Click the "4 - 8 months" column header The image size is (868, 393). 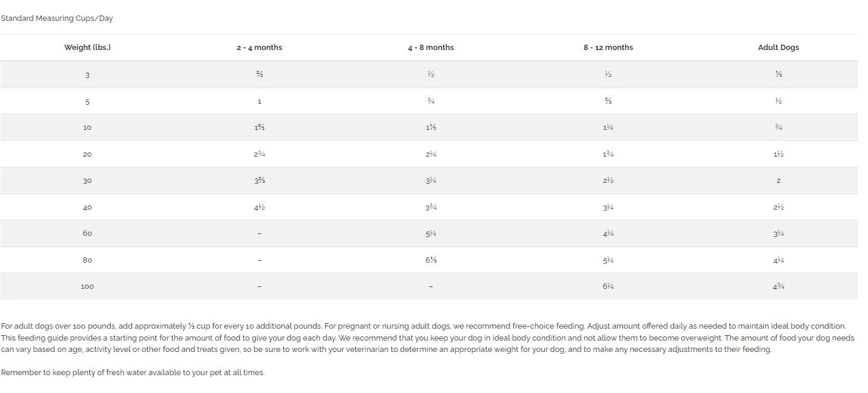[x=431, y=48]
